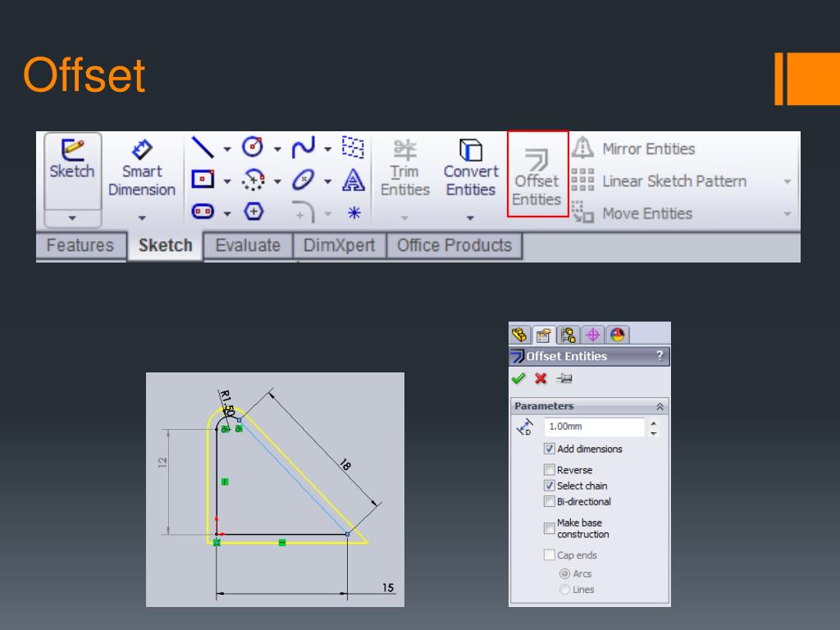Viewport: 840px width, 630px height.
Task: Expand the Sketch button dropdown arrow
Action: [72, 218]
